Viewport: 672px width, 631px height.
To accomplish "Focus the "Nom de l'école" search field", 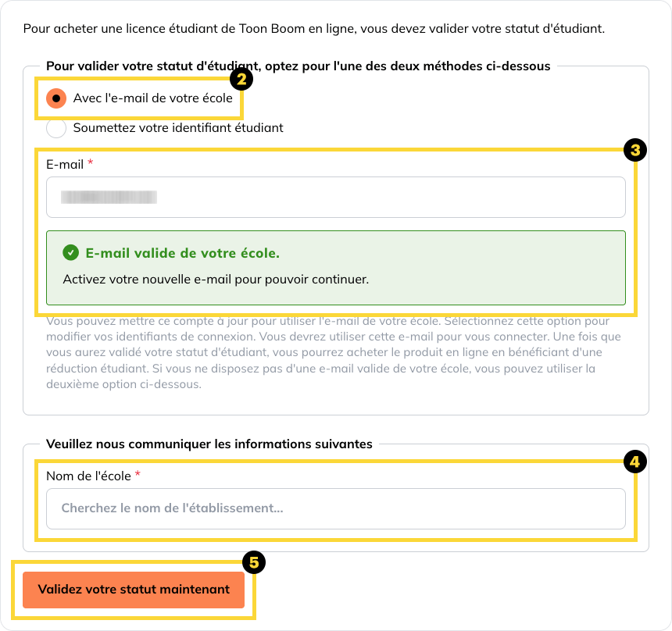I will 336,508.
